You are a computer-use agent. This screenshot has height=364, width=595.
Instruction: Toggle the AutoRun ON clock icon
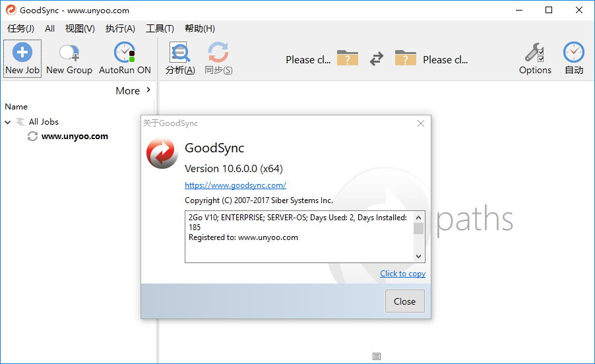click(x=125, y=52)
